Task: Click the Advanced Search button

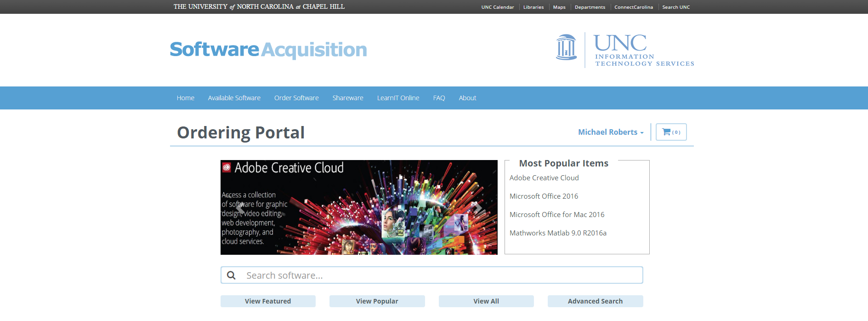Action: (x=595, y=301)
